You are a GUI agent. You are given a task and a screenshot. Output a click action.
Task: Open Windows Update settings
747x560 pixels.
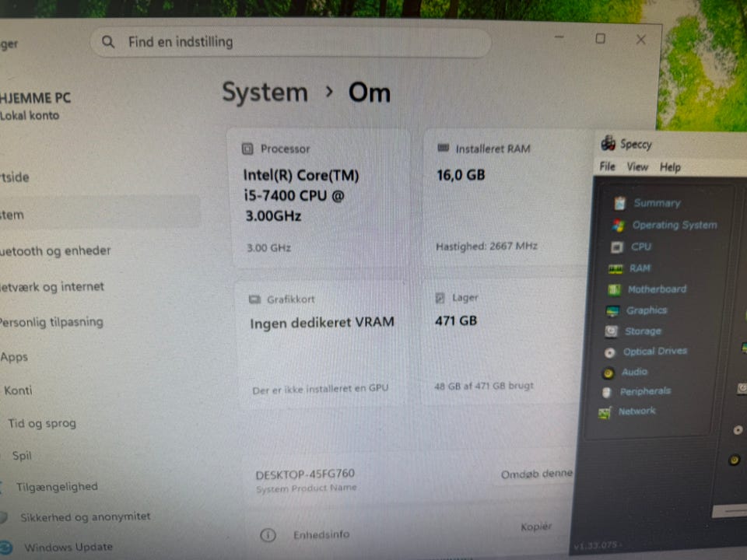click(68, 547)
